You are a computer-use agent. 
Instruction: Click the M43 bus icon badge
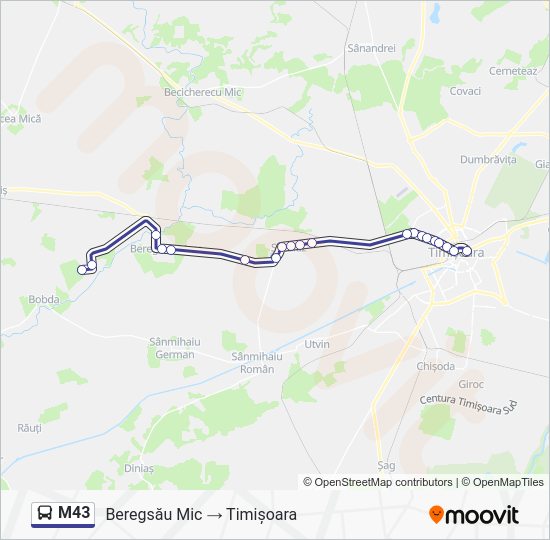point(63,514)
